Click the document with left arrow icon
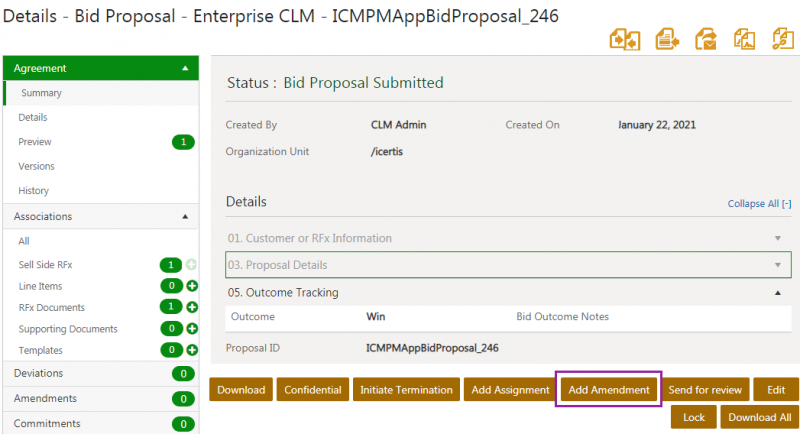The height and width of the screenshot is (434, 800). click(666, 39)
